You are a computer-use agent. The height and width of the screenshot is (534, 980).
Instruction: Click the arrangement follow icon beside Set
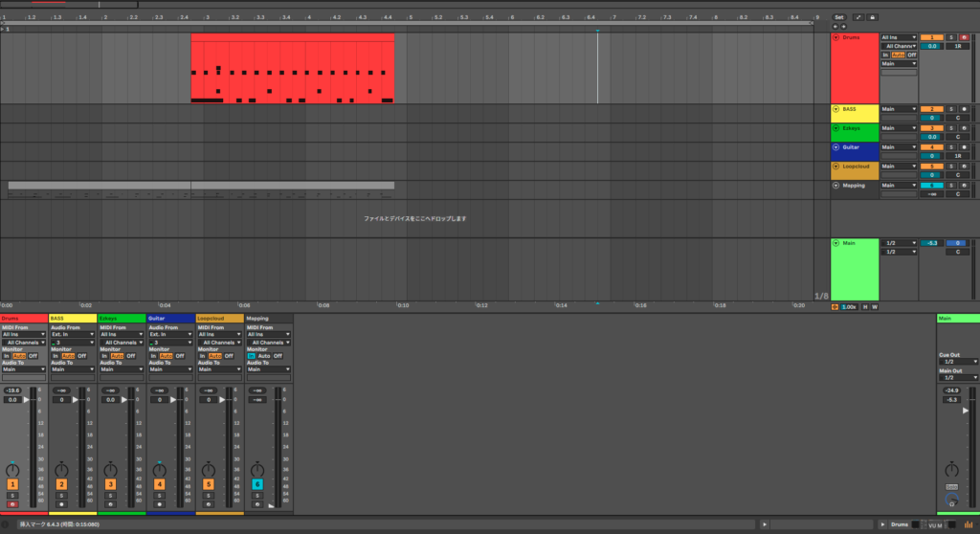[857, 17]
